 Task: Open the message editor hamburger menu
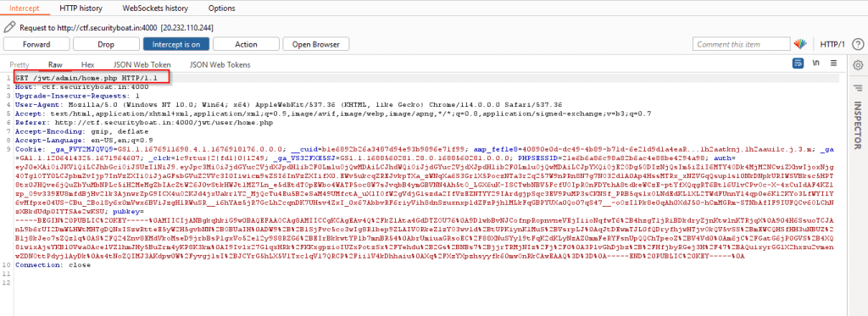point(833,64)
